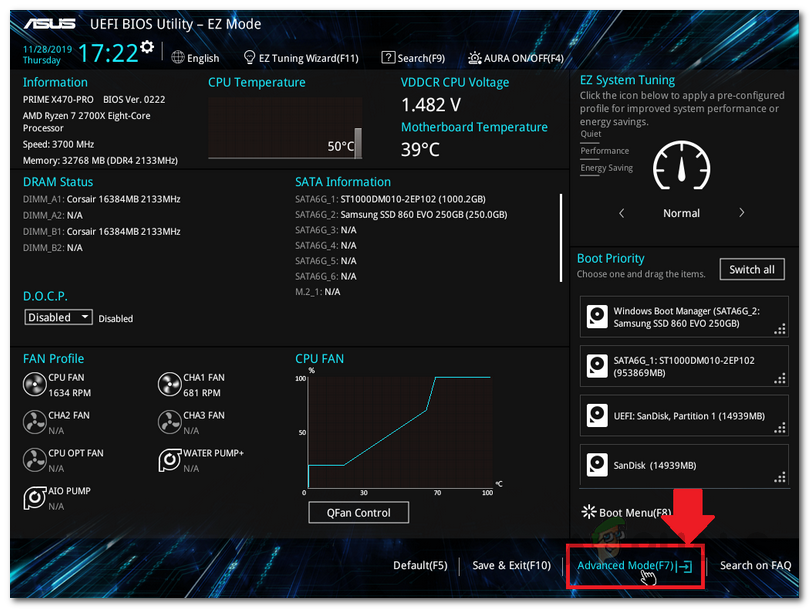Click the CHA3 FAN fan icon
Screen dimensions: 810x609
click(169, 423)
